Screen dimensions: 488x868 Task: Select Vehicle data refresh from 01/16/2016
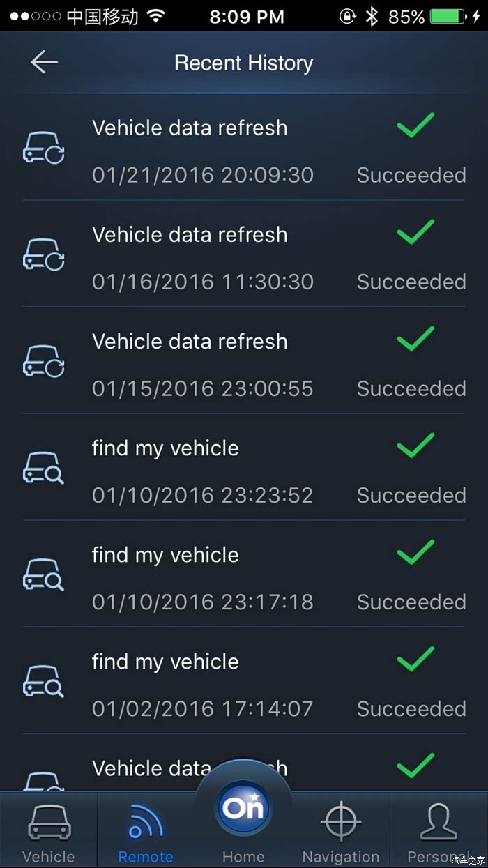pyautogui.click(x=190, y=235)
